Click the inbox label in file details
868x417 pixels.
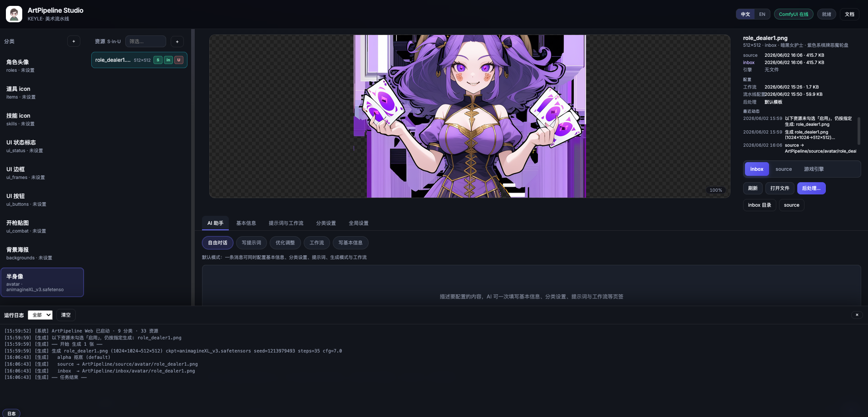click(749, 63)
